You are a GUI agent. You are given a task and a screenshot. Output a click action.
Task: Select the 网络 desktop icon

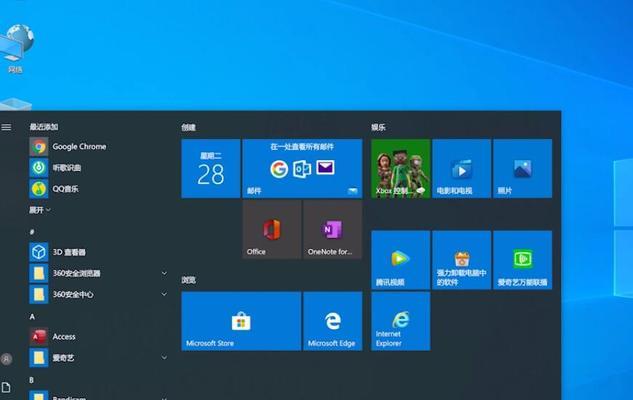pos(15,48)
